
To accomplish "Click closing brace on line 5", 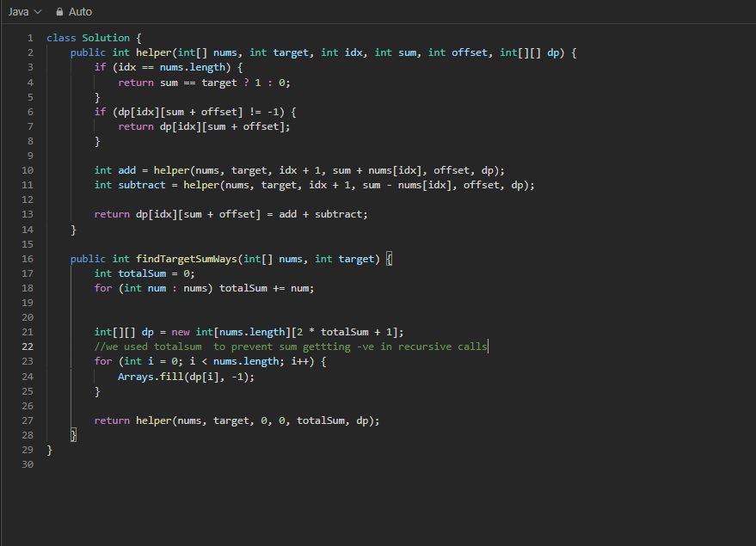I will pyautogui.click(x=97, y=97).
